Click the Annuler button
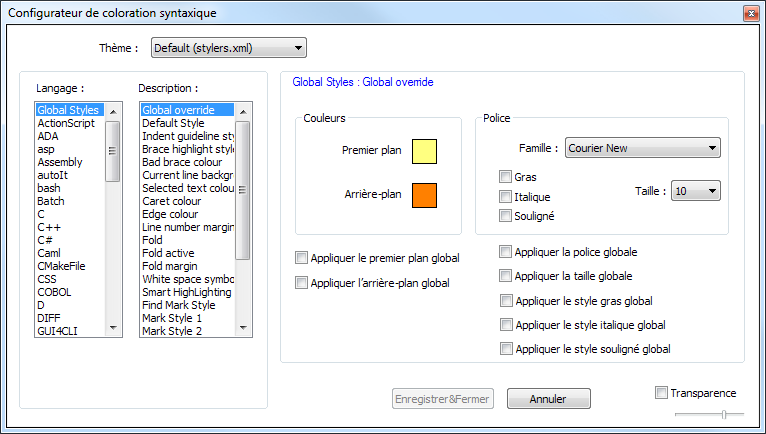The image size is (766, 434). pos(548,399)
